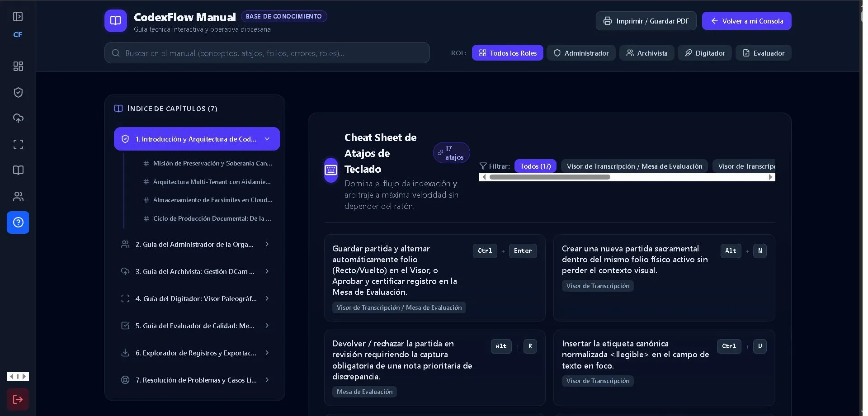Select the Archivista role filter
Image resolution: width=868 pixels, height=416 pixels.
(x=647, y=53)
